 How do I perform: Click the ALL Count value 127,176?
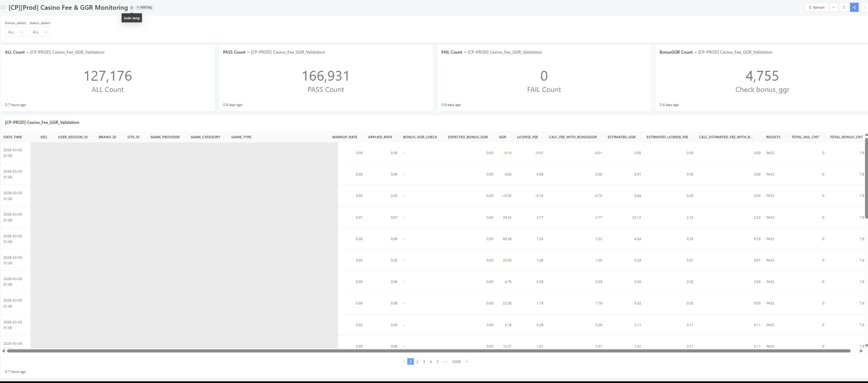[107, 76]
